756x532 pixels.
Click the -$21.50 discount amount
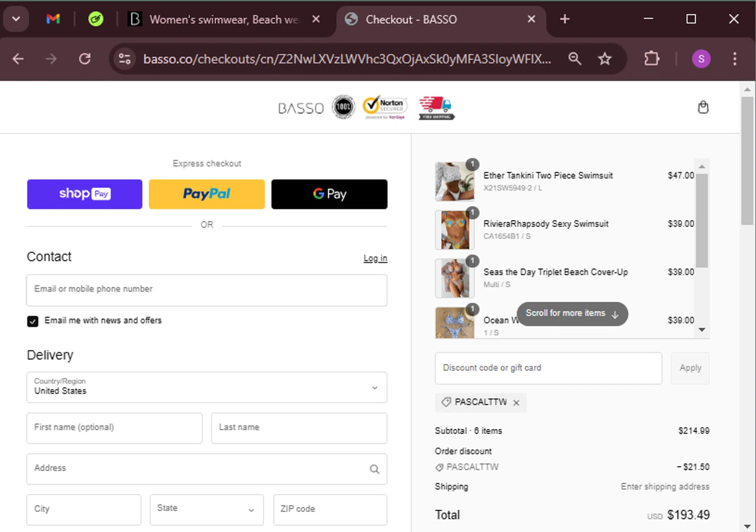coord(693,467)
